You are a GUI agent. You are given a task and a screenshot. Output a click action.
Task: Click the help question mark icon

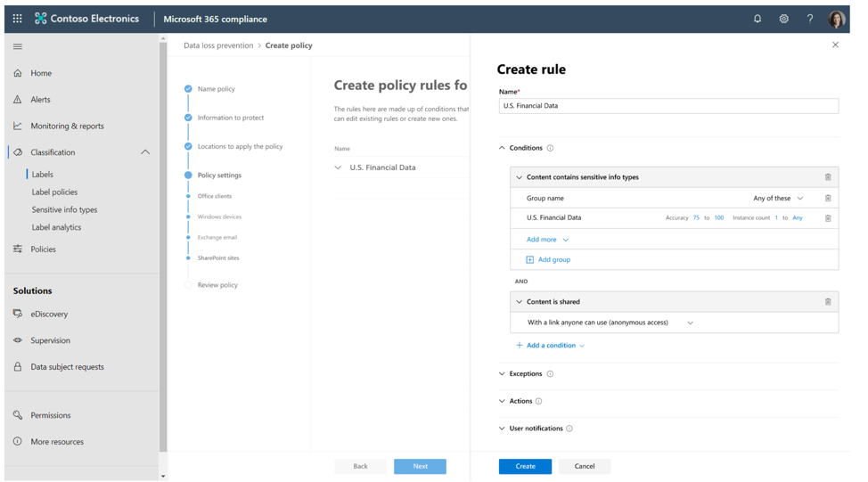tap(810, 19)
